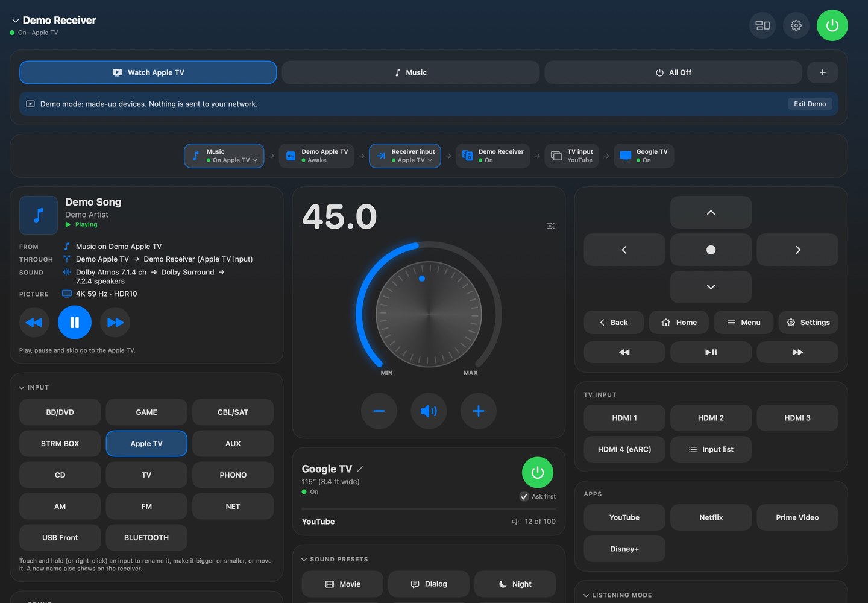Viewport: 868px width, 603px height.
Task: Open volume options sliders icon
Action: pos(551,226)
